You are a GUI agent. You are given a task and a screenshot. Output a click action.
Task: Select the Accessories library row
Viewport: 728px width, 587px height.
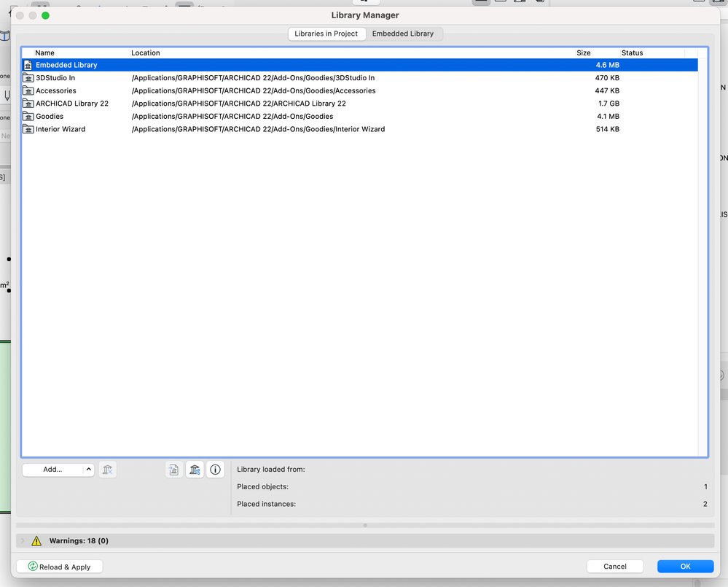point(360,90)
